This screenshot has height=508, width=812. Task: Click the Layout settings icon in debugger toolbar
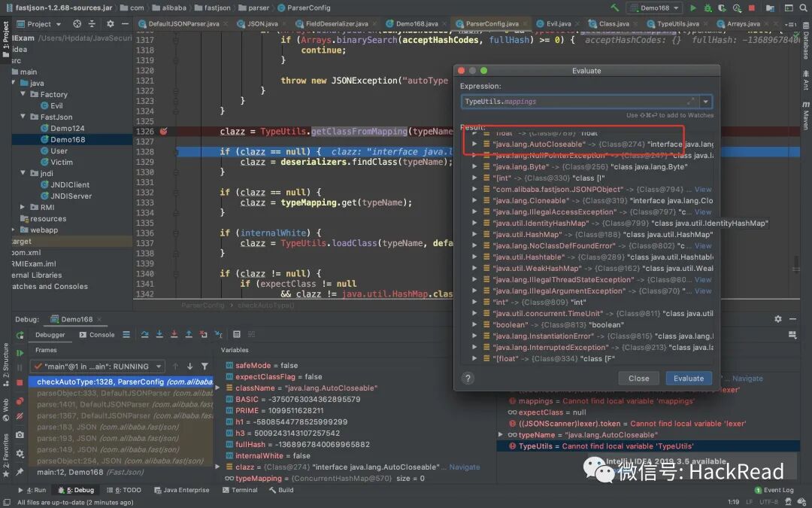pos(792,335)
